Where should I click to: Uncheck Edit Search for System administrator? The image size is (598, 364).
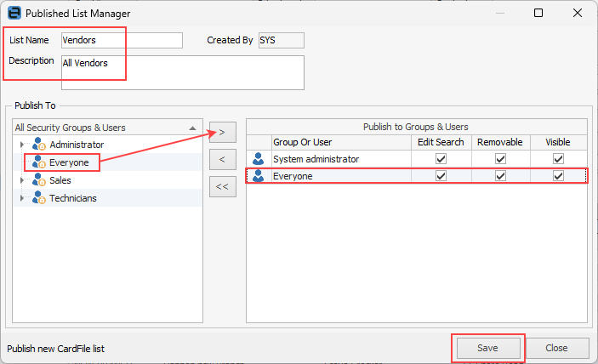[441, 159]
